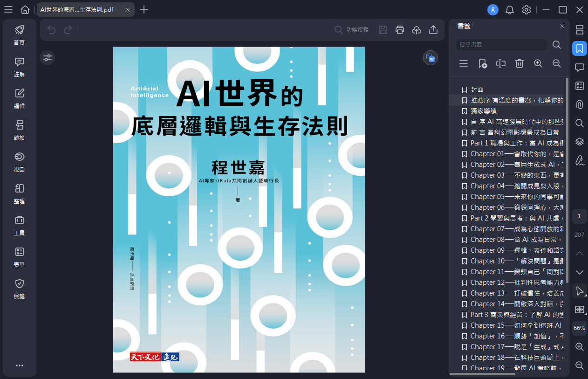Open 註解 annotation tools
Image resolution: width=588 pixels, height=379 pixels.
[19, 67]
